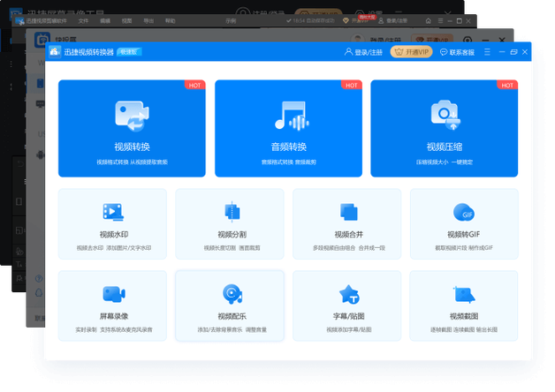555x392 pixels.
Task: Open the 音频转换 audio conversion tile
Action: pos(288,128)
